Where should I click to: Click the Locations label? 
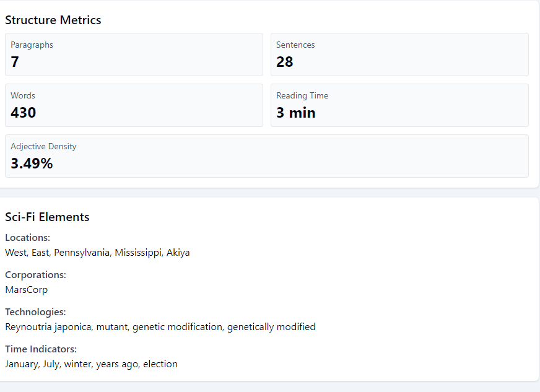pyautogui.click(x=27, y=238)
